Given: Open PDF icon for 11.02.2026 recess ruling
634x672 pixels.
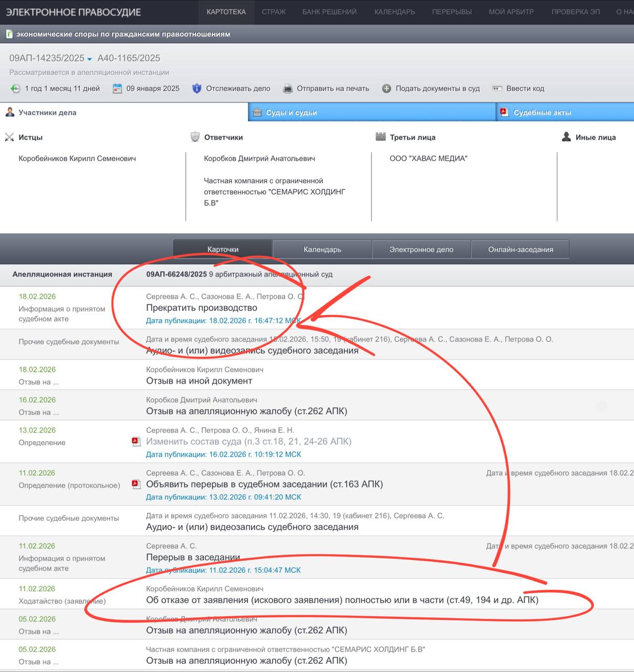Looking at the screenshot, I should point(136,484).
